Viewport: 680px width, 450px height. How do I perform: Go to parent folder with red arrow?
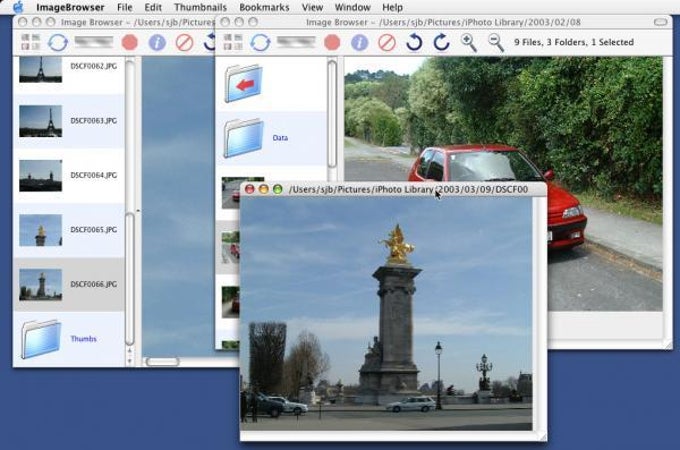(244, 84)
